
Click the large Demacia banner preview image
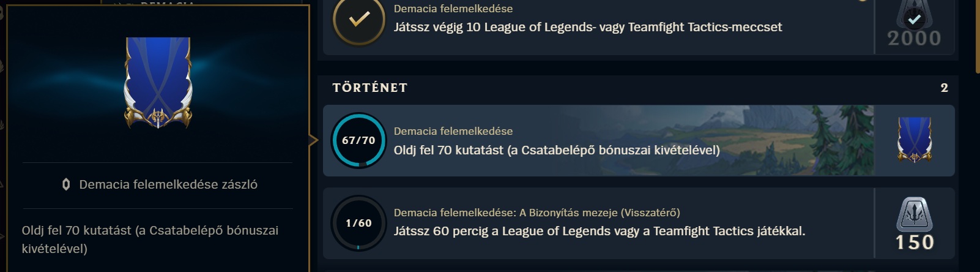(158, 83)
